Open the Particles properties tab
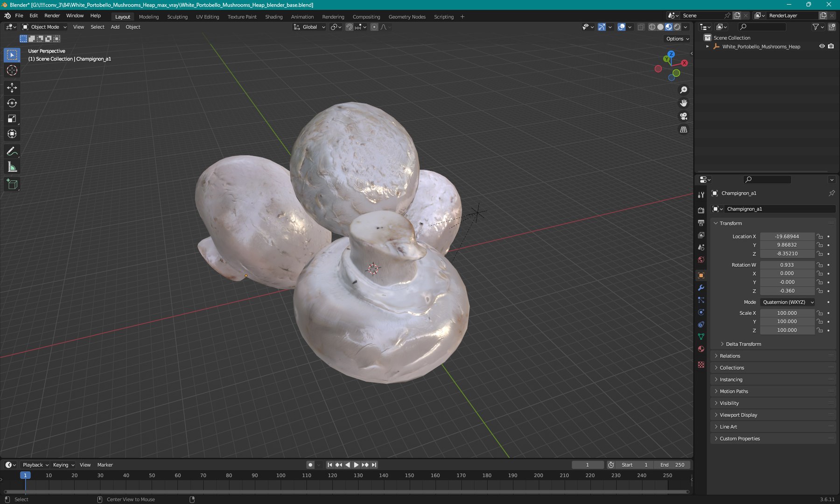 click(x=701, y=300)
